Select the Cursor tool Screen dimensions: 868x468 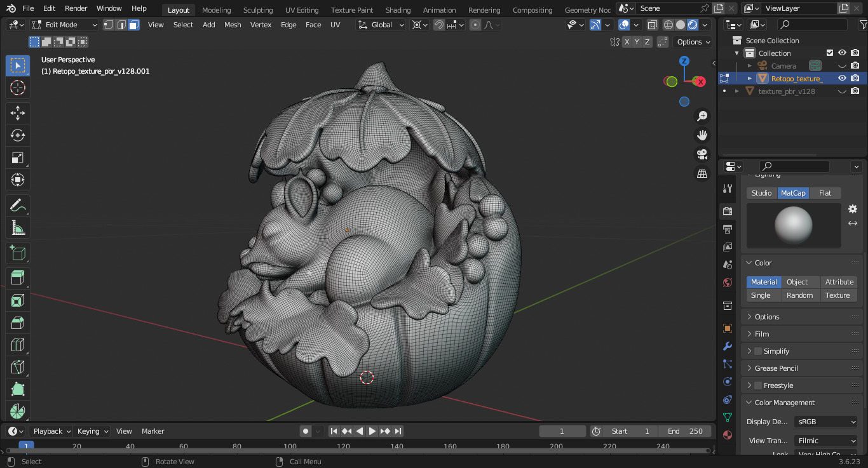tap(18, 88)
